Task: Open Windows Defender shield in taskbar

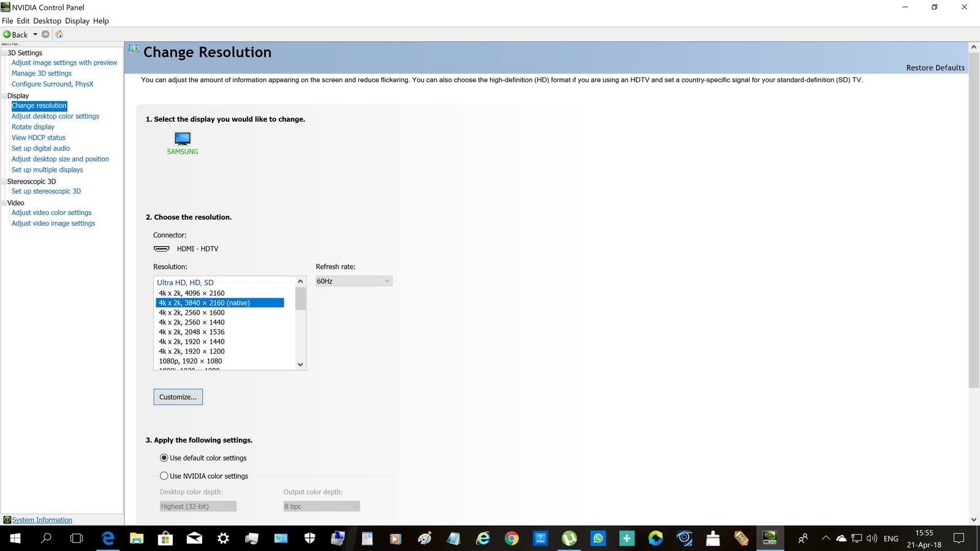Action: 310,538
